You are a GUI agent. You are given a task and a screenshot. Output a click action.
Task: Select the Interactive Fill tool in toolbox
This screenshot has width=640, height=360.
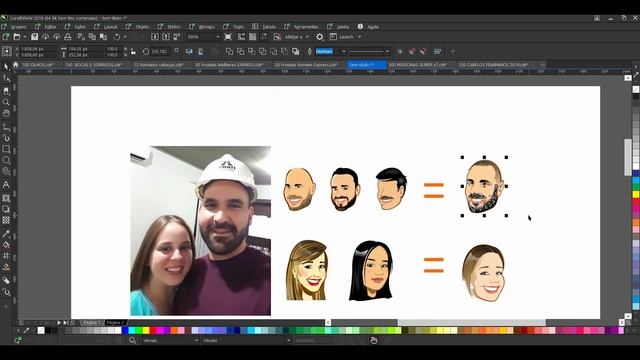[x=6, y=245]
